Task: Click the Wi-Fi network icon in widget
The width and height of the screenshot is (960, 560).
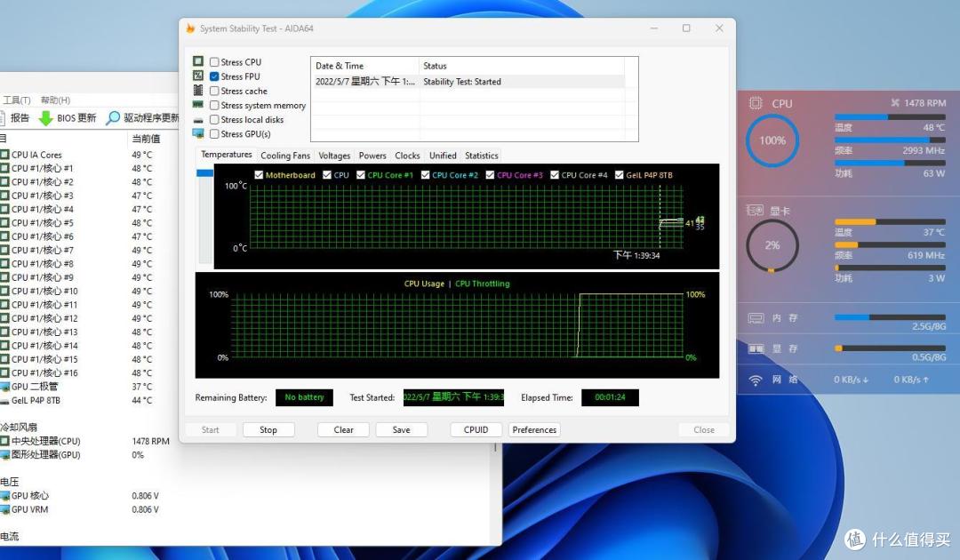Action: pyautogui.click(x=756, y=380)
